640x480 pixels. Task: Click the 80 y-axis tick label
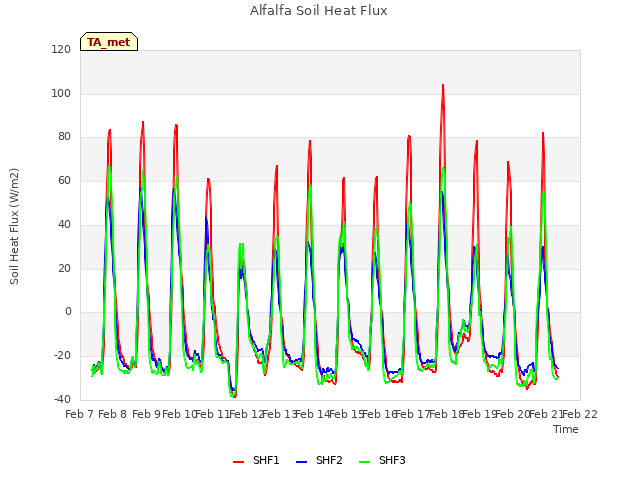(64, 137)
